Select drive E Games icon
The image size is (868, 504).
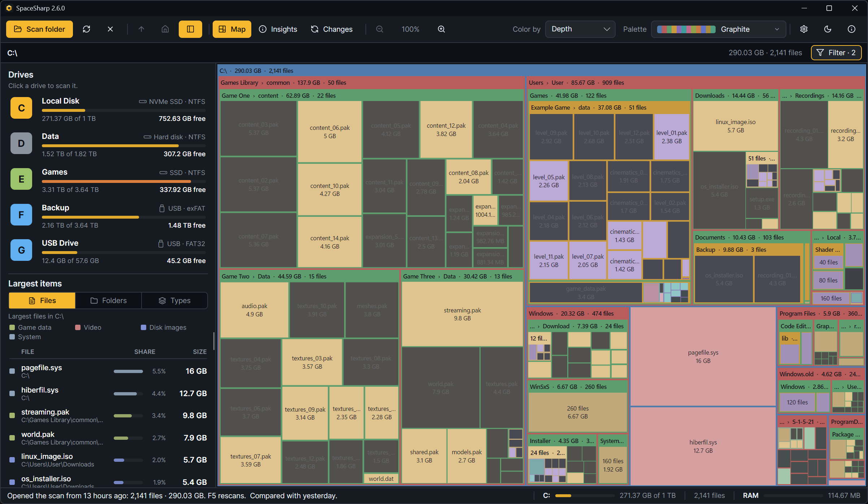(x=21, y=179)
